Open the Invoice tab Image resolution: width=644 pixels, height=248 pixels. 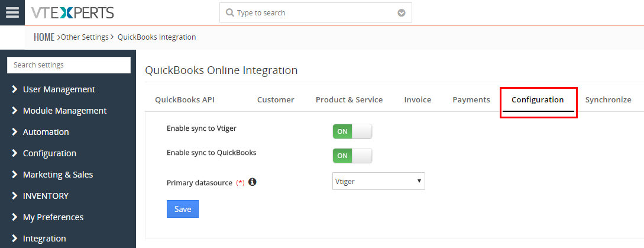tap(418, 99)
